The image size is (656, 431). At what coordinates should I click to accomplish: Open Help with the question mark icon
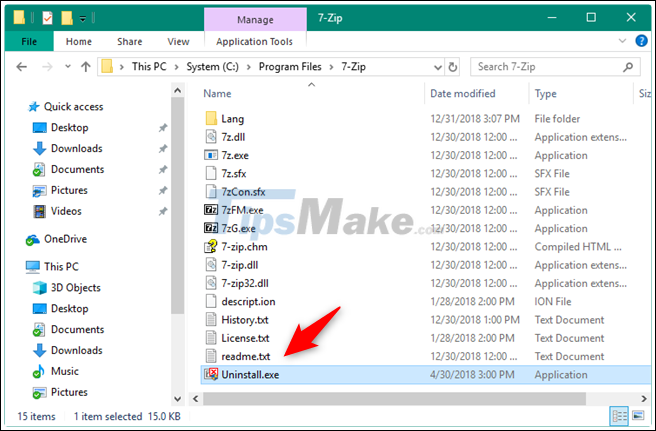point(641,41)
